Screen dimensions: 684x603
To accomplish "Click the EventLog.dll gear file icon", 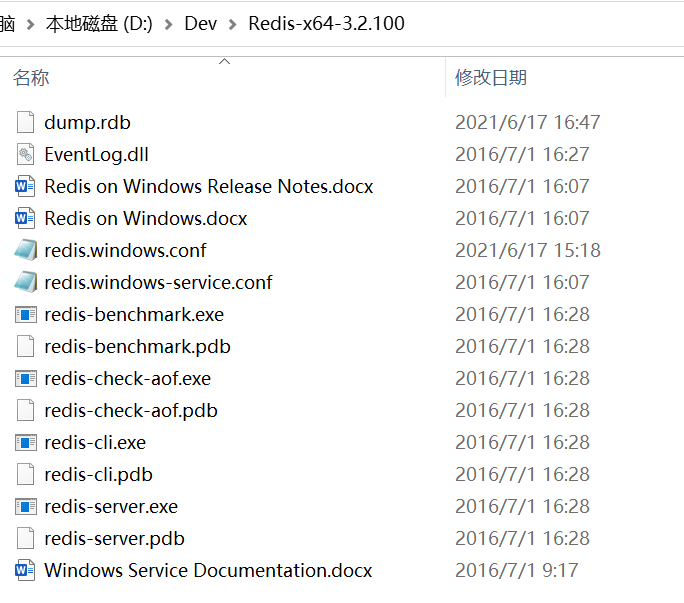I will (25, 154).
